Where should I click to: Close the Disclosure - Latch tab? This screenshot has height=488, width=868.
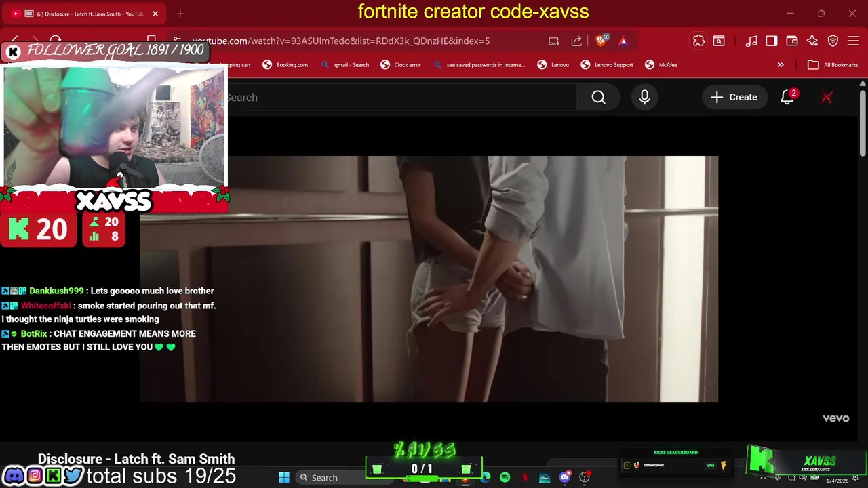155,14
